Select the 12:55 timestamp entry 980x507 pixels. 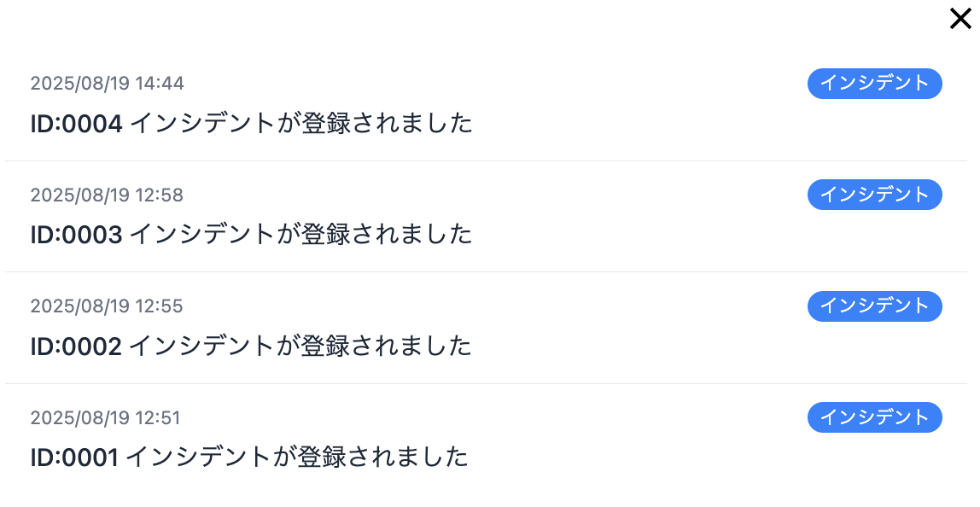105,306
